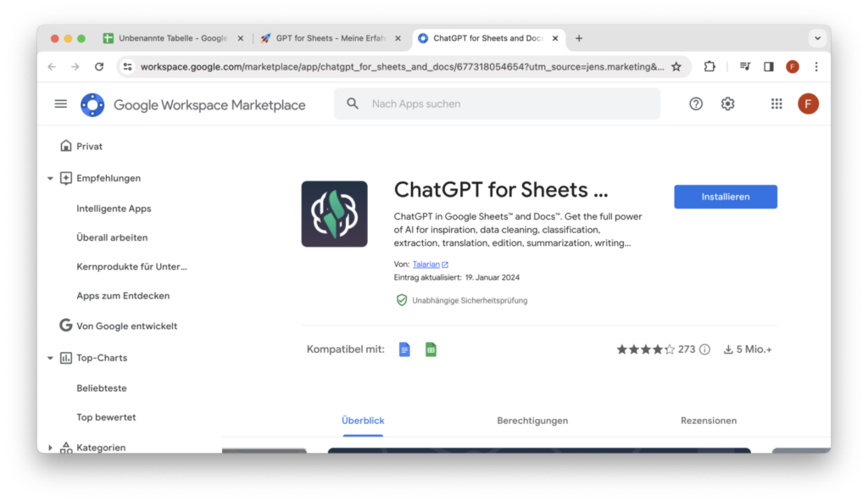Image resolution: width=868 pixels, height=502 pixels.
Task: Click the ChatGPT for Sheets ... title
Action: tap(500, 190)
